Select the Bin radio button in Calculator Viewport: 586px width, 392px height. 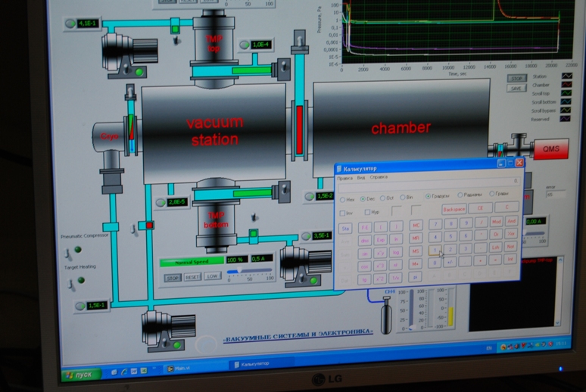click(x=403, y=198)
